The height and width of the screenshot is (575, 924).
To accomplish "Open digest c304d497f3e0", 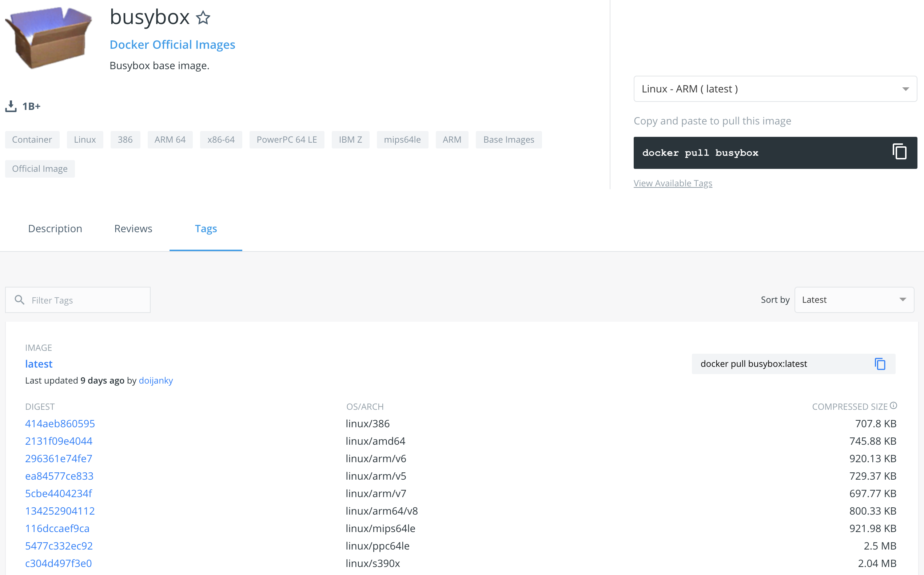I will coord(58,564).
